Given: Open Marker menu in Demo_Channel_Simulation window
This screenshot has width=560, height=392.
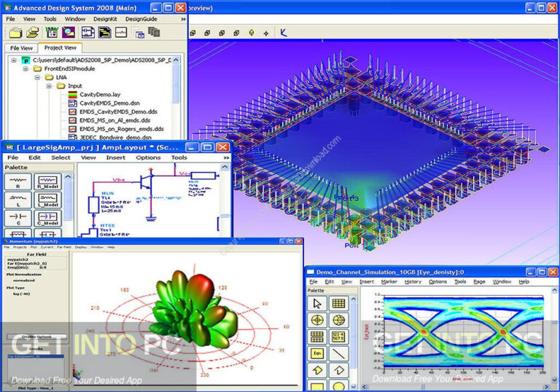Looking at the screenshot, I should (x=389, y=282).
